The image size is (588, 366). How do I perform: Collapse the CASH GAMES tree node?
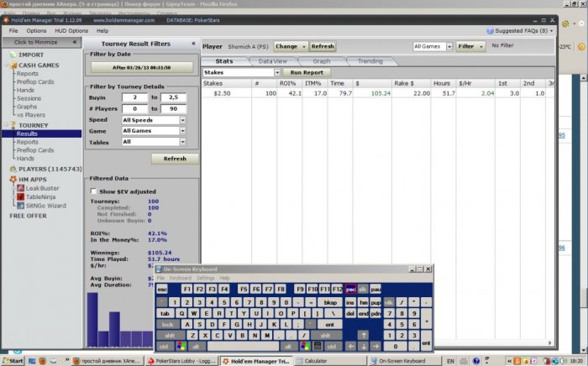tap(6, 65)
